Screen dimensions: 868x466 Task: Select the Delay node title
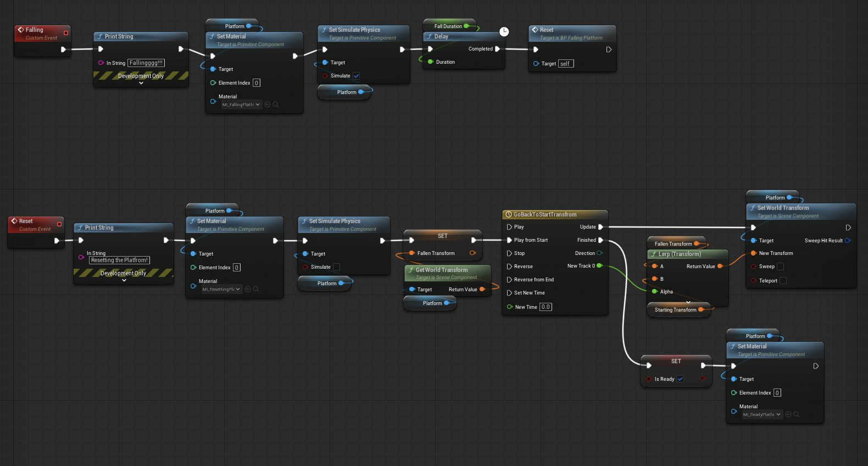(441, 37)
